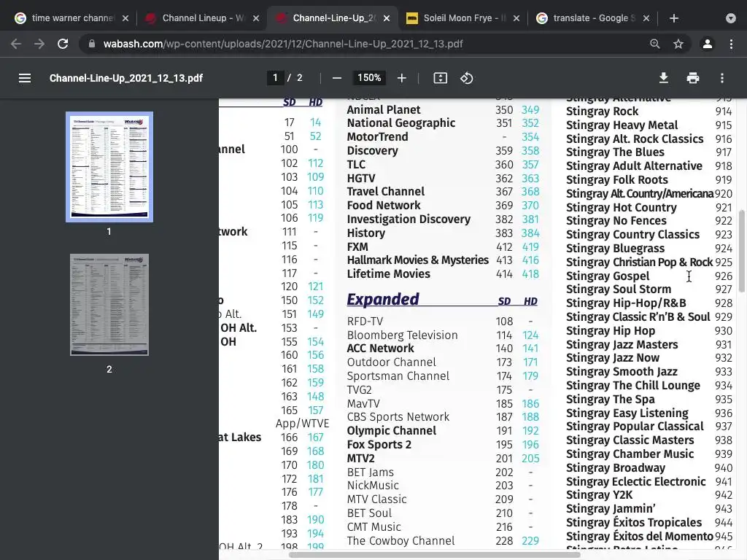Download the PDF file
Screen dimensions: 747x560
[664, 78]
